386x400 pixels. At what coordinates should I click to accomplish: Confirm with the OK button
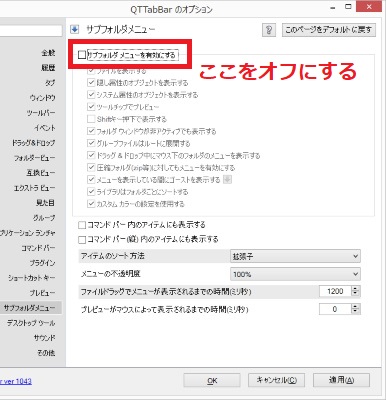click(212, 380)
